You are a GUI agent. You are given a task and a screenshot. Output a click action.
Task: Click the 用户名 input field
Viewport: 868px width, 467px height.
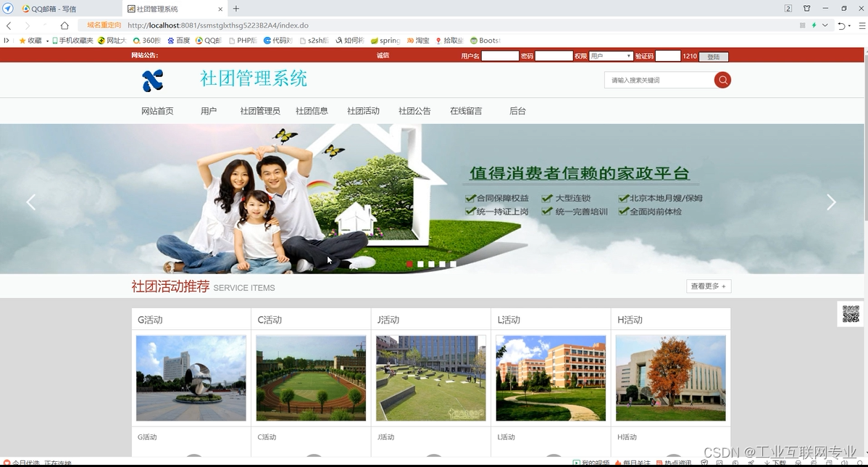pyautogui.click(x=500, y=56)
